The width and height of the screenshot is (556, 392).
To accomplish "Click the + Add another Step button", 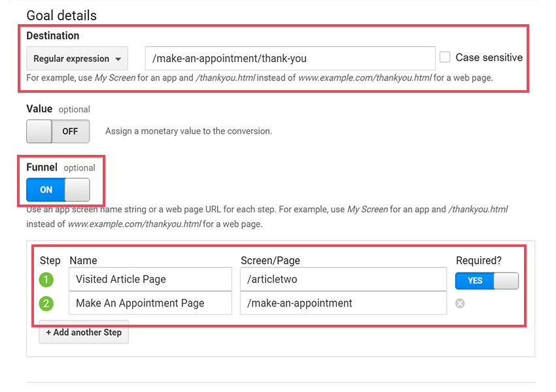I will point(84,332).
